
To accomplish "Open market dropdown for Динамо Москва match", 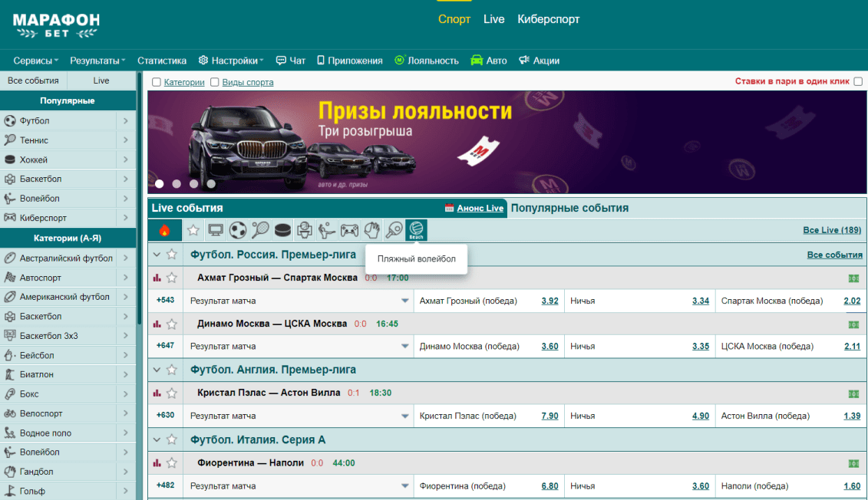I will [x=404, y=346].
